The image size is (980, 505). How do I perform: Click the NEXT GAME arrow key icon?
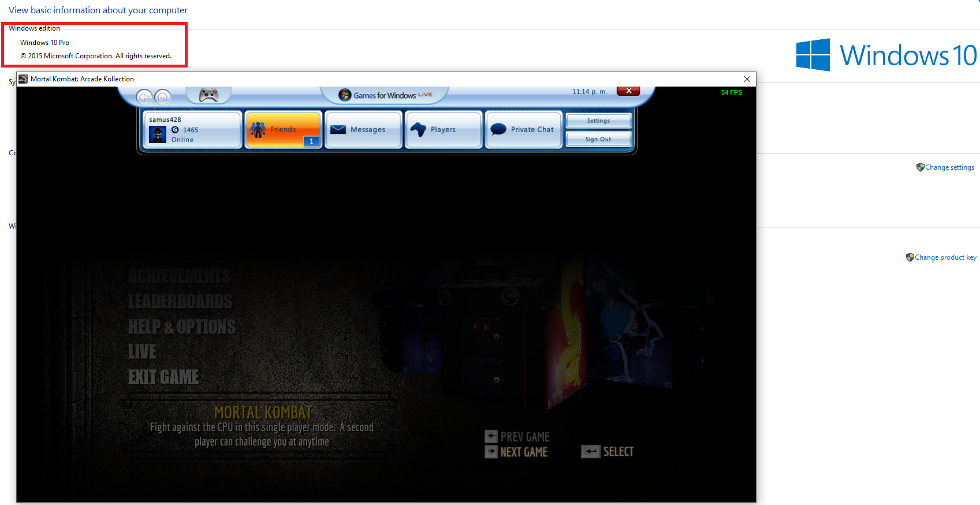(491, 451)
